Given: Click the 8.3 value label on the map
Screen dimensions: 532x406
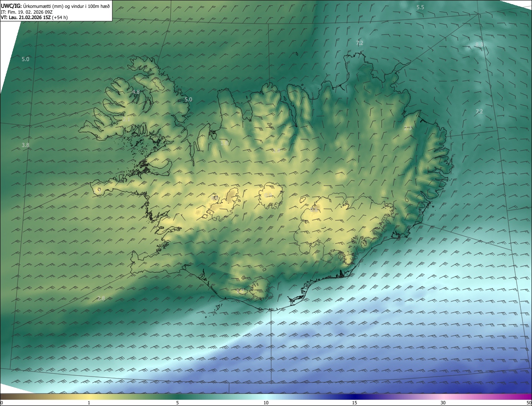Looking at the screenshot, I should point(479,45).
